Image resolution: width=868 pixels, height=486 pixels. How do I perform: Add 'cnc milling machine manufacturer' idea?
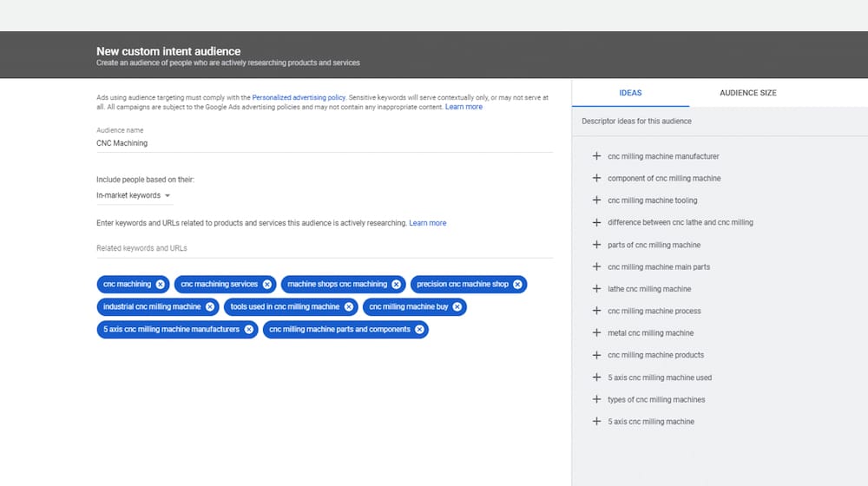coord(596,156)
